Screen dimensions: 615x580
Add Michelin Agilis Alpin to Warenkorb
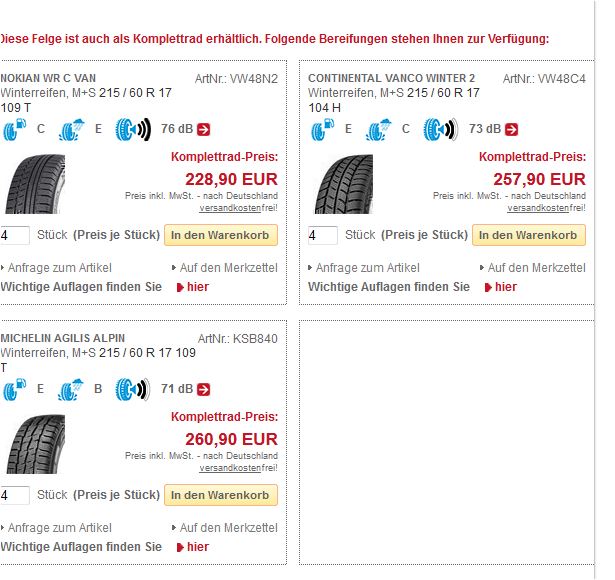click(x=221, y=495)
